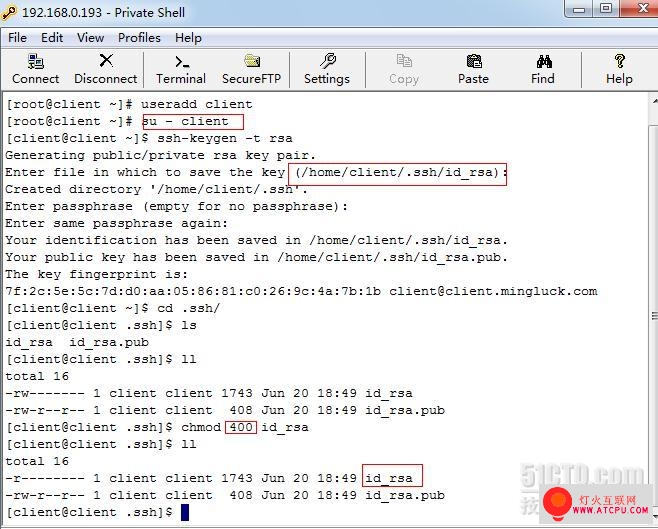Close the Private Shell window

(641, 9)
